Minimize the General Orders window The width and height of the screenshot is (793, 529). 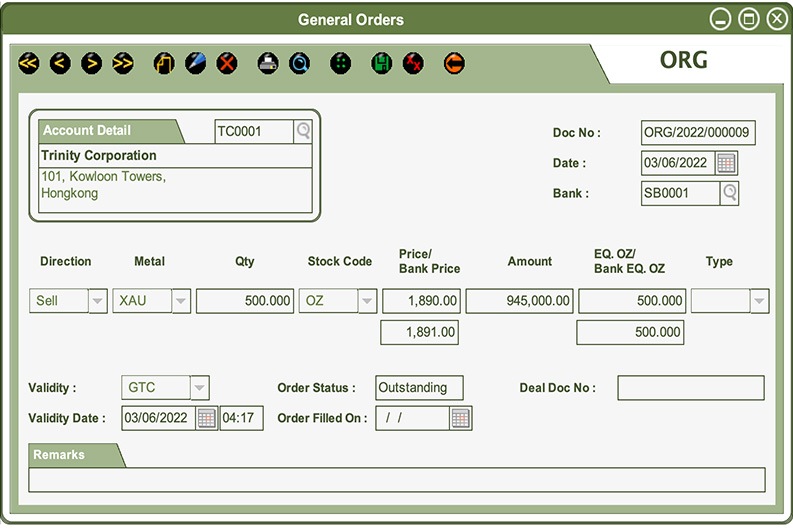tap(720, 20)
